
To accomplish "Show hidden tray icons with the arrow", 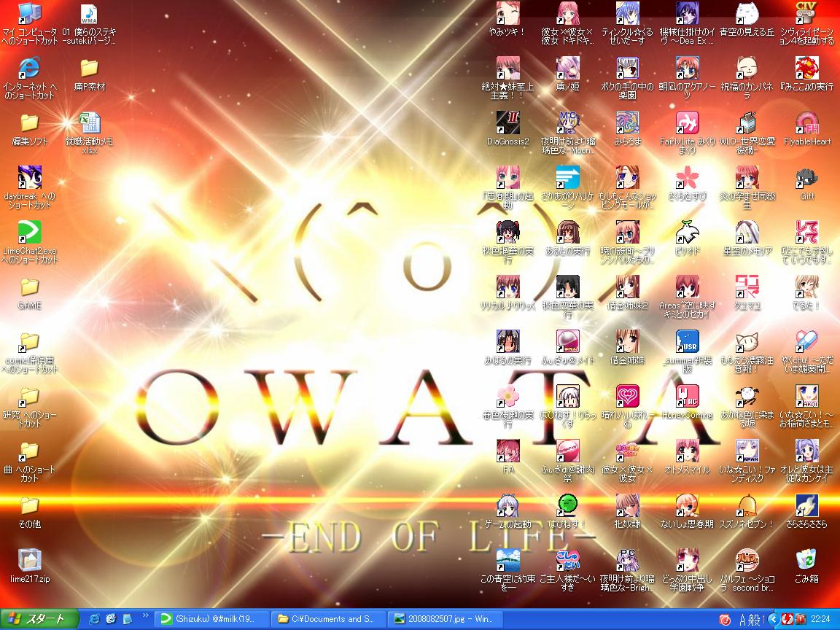I will tap(773, 619).
